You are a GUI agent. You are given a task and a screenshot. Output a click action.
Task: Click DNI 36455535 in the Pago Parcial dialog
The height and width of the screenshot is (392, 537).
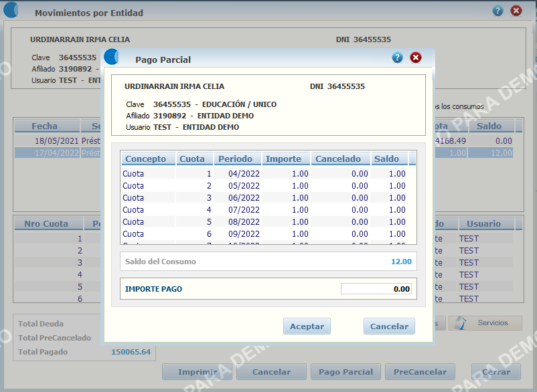pyautogui.click(x=337, y=86)
